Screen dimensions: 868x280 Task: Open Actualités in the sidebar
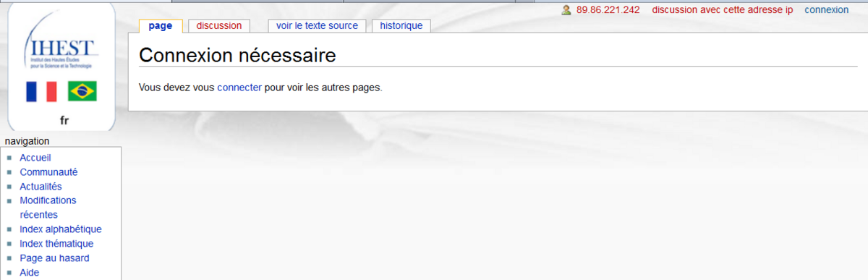(x=41, y=187)
